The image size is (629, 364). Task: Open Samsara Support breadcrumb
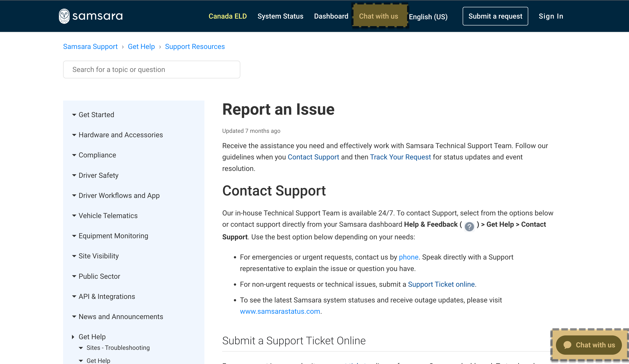pos(90,47)
